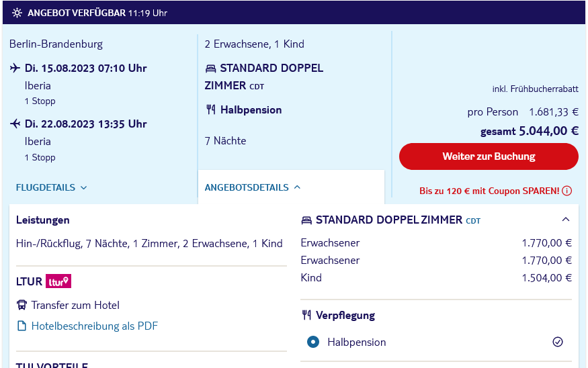Collapse the Angebotsdetails tab
Image resolution: width=588 pixels, height=368 pixels.
click(x=253, y=187)
